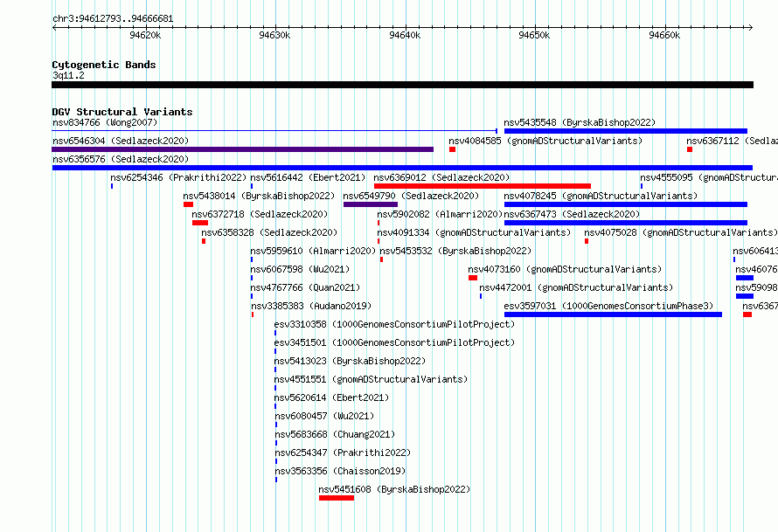The width and height of the screenshot is (778, 532).
Task: Click nsv4091334 gnomAD variant label
Action: click(x=474, y=232)
